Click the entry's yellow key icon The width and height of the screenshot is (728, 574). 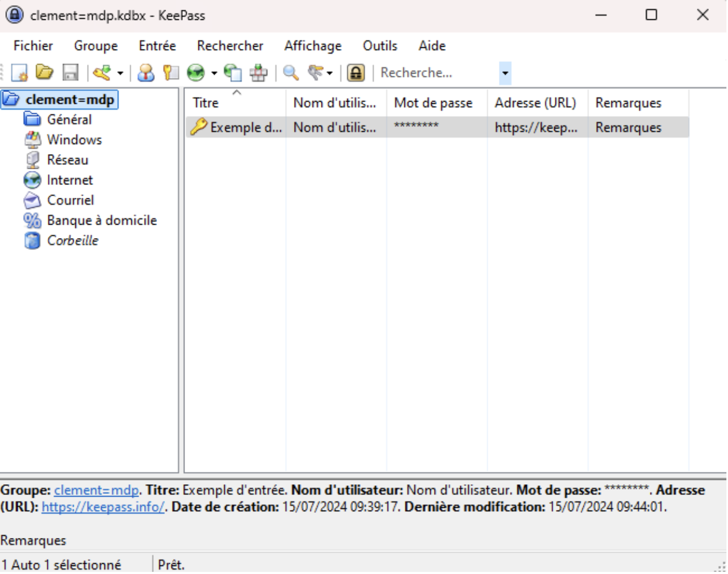198,127
